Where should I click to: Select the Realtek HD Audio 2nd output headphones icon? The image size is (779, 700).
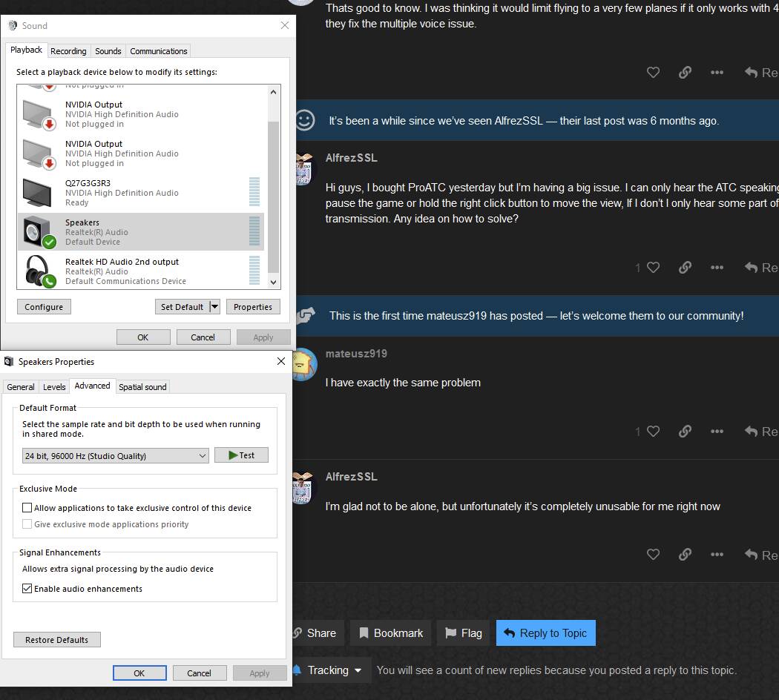(40, 271)
